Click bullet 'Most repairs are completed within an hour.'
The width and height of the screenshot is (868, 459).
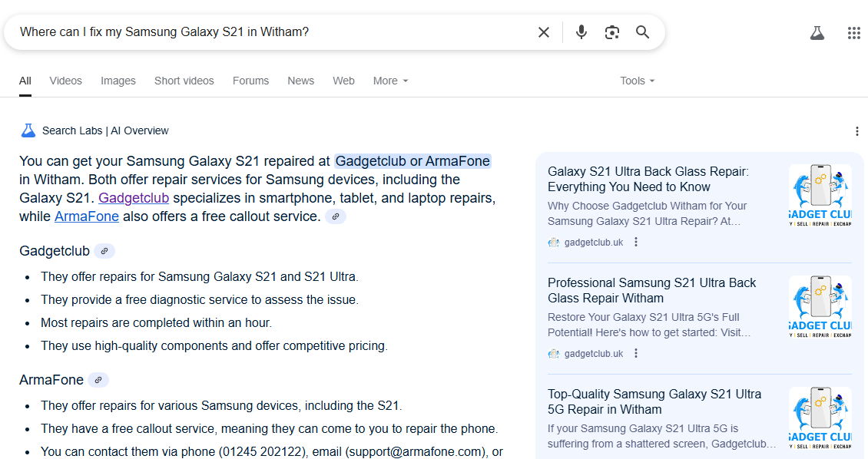point(156,322)
